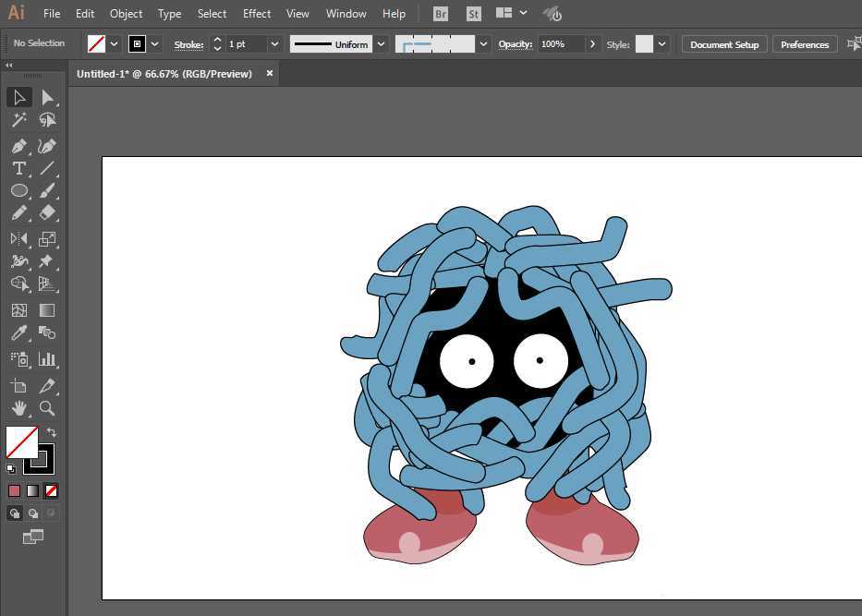Expand the Uniform variable width profile dropdown
Screen dimensions: 862x616
pos(381,44)
